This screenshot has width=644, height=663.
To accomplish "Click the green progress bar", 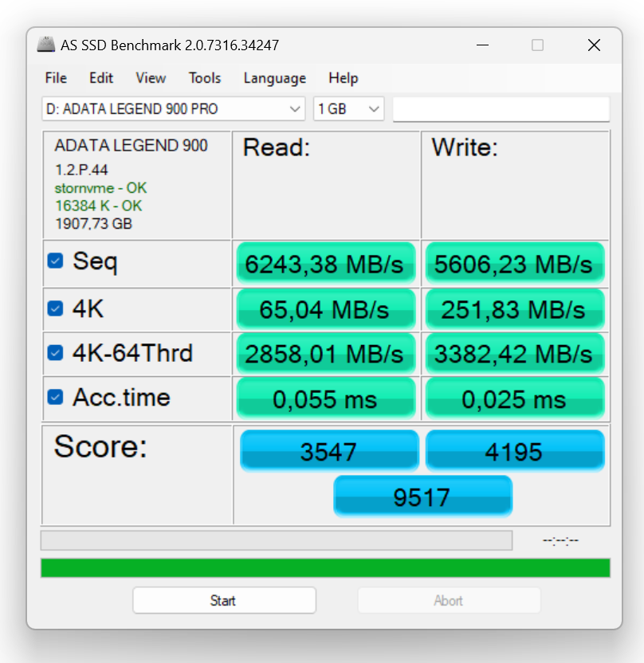I will click(325, 567).
